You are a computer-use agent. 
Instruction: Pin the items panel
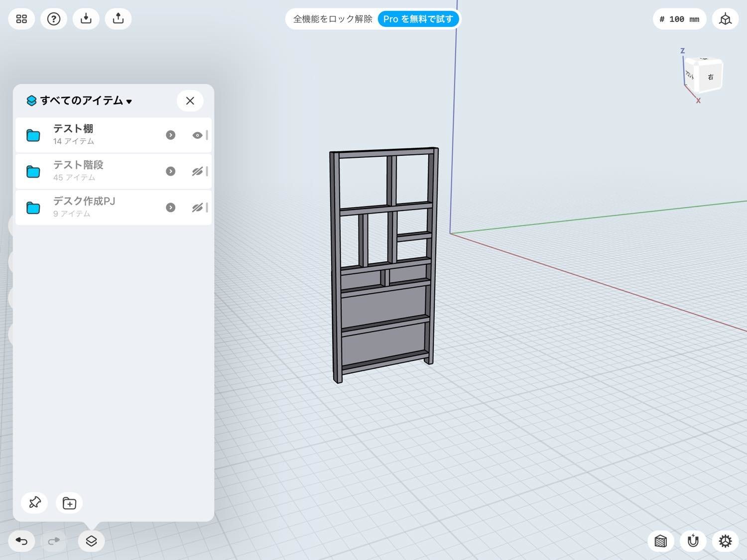pos(35,502)
